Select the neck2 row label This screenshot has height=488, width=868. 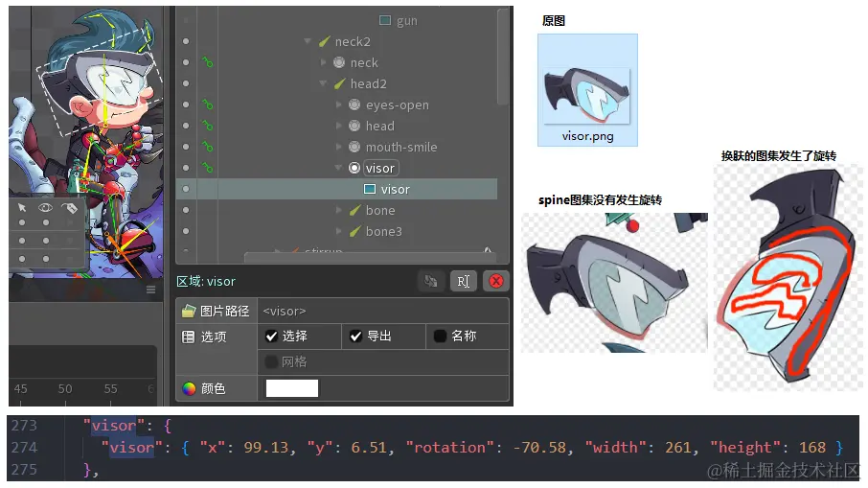353,41
